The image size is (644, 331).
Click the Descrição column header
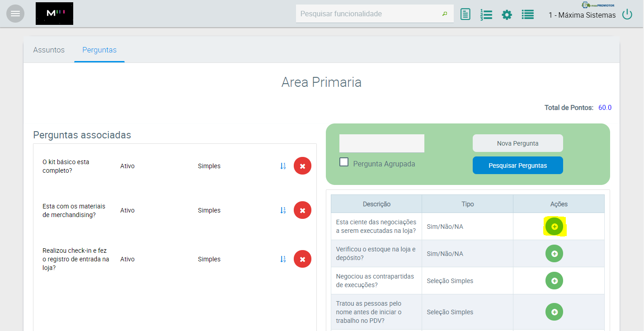tap(376, 204)
